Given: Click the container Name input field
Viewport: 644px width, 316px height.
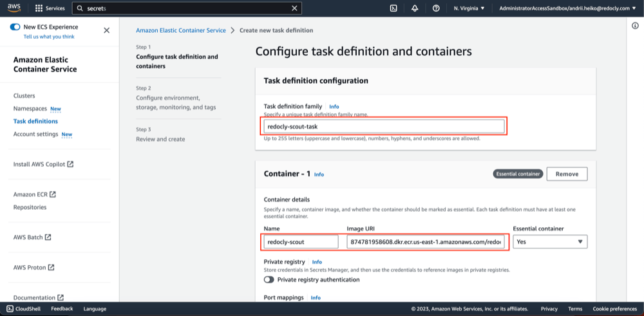Looking at the screenshot, I should [301, 242].
